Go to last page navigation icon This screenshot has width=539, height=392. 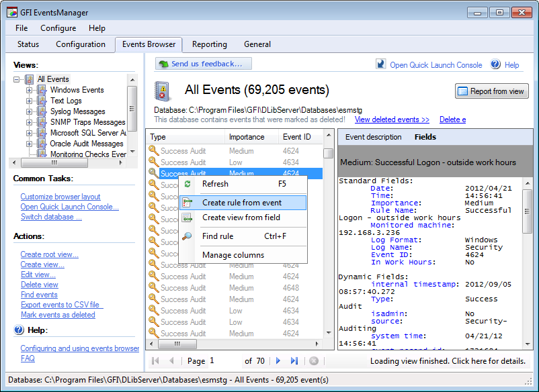294,360
